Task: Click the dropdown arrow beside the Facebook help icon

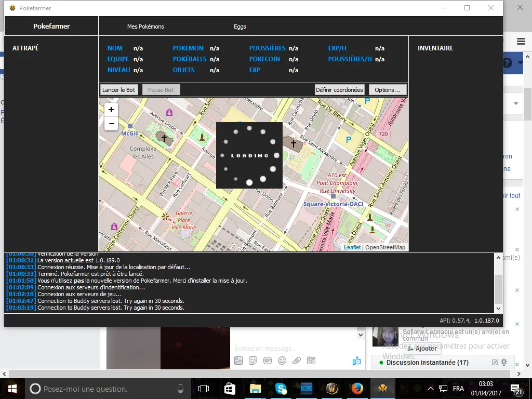Action: coord(521,63)
